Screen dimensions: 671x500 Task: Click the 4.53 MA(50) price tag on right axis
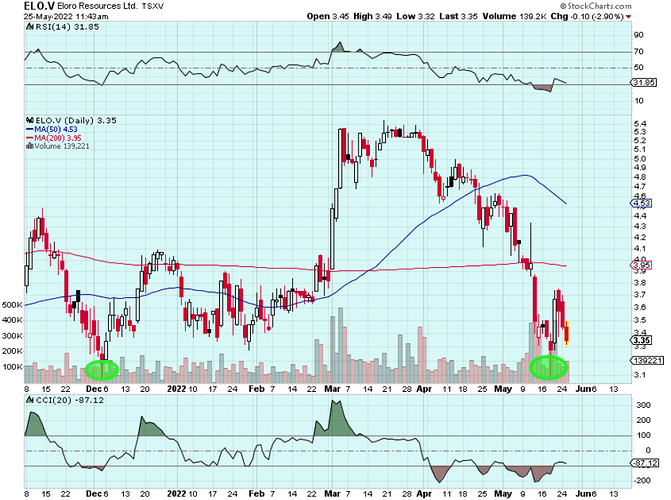coord(642,203)
